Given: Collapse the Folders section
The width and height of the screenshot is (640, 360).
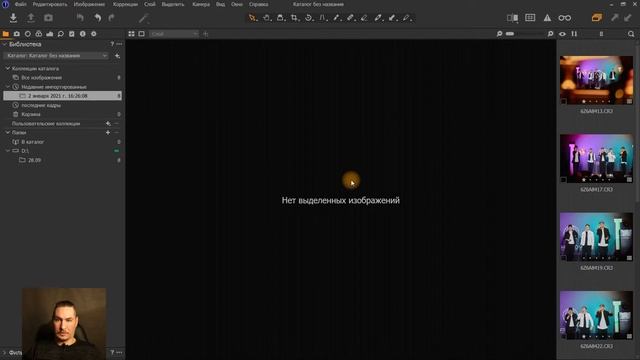Looking at the screenshot, I should pos(7,133).
